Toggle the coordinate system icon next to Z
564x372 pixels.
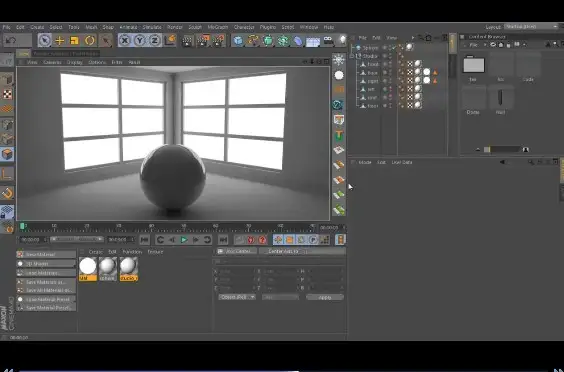click(x=170, y=40)
